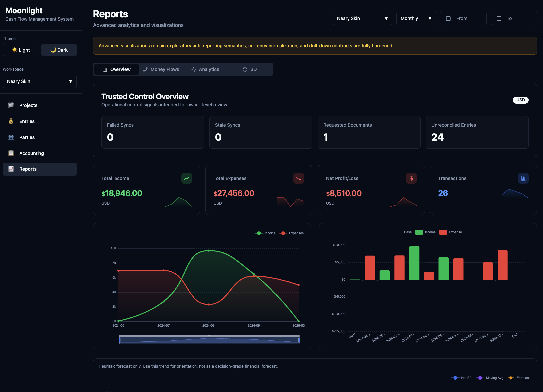This screenshot has height=392, width=543.
Task: Open the header Neary Skin workspace dropdown
Action: click(x=362, y=18)
